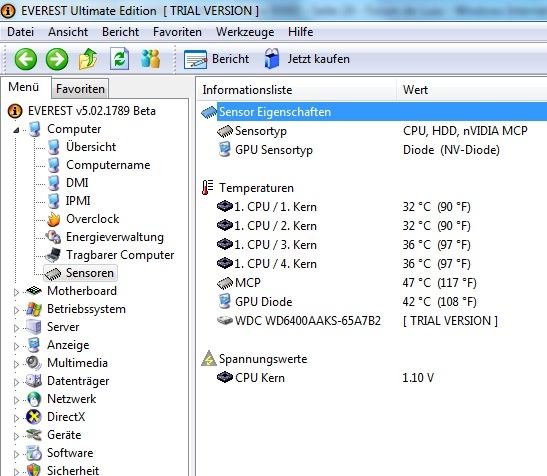Click the Server tower icon
This screenshot has height=476, width=547.
pos(34,327)
